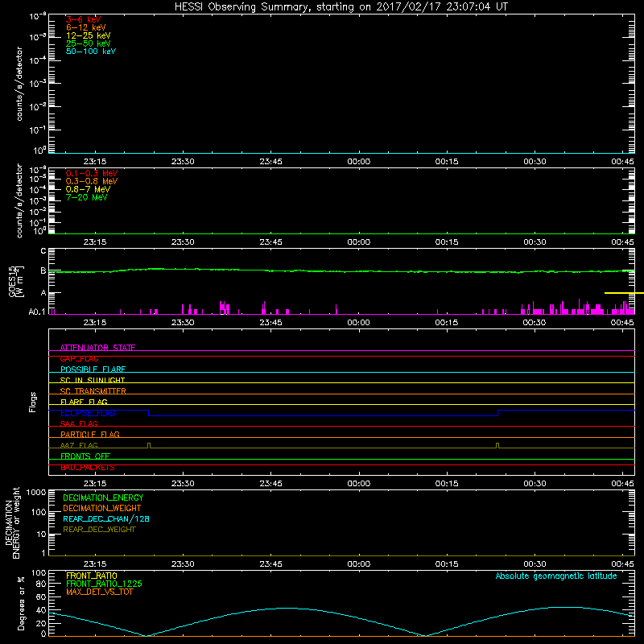Click the 100 tick on the Degrees or % axis
Viewport: 644px width, 644px height.
pyautogui.click(x=39, y=572)
